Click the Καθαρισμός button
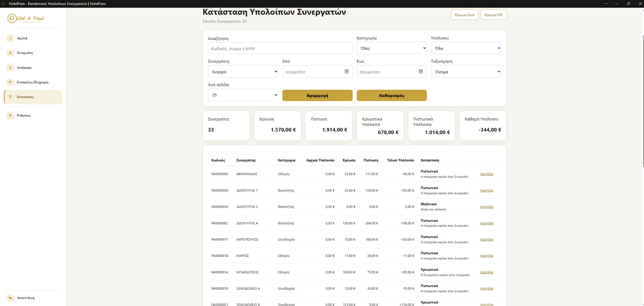 tap(391, 95)
